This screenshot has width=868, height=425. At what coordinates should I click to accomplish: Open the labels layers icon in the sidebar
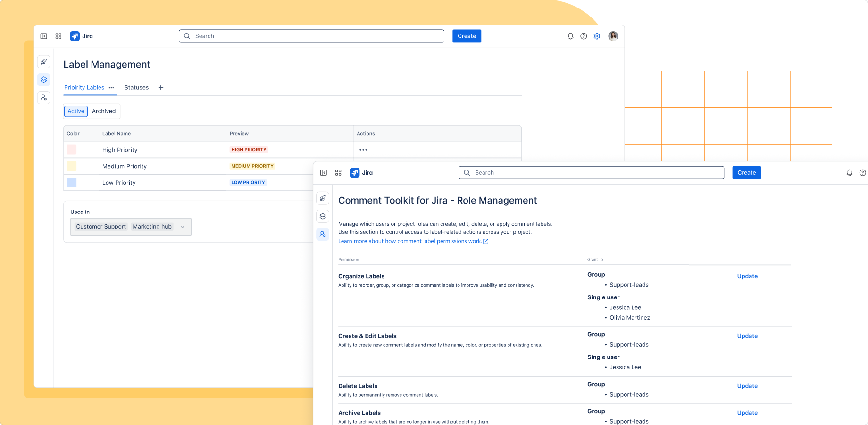[44, 79]
